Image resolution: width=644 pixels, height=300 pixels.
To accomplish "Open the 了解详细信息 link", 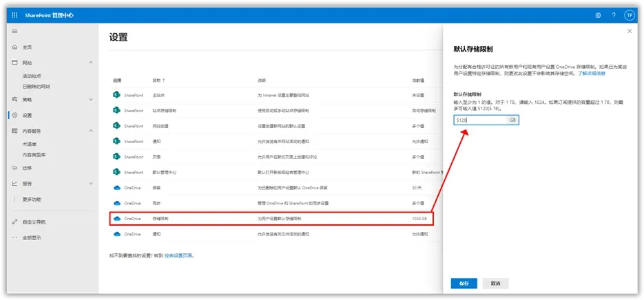I will coord(592,74).
